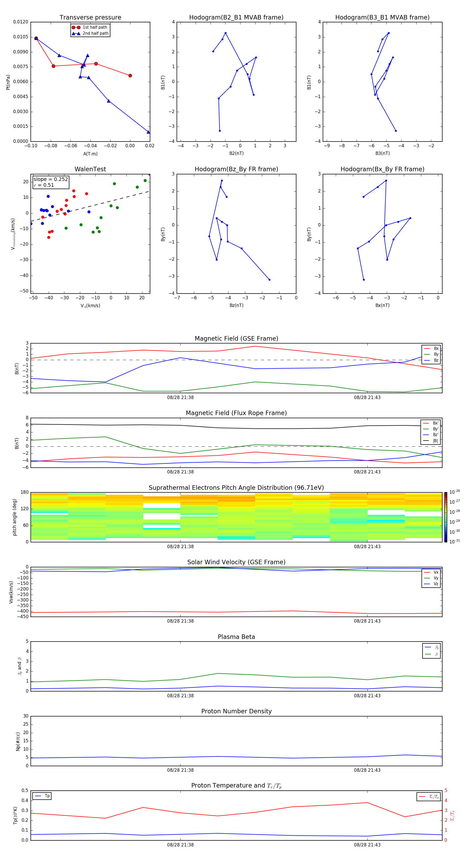473x868 pixels.
Task: Click the 'Tp(10^6K)' axis label
Action: point(15,815)
